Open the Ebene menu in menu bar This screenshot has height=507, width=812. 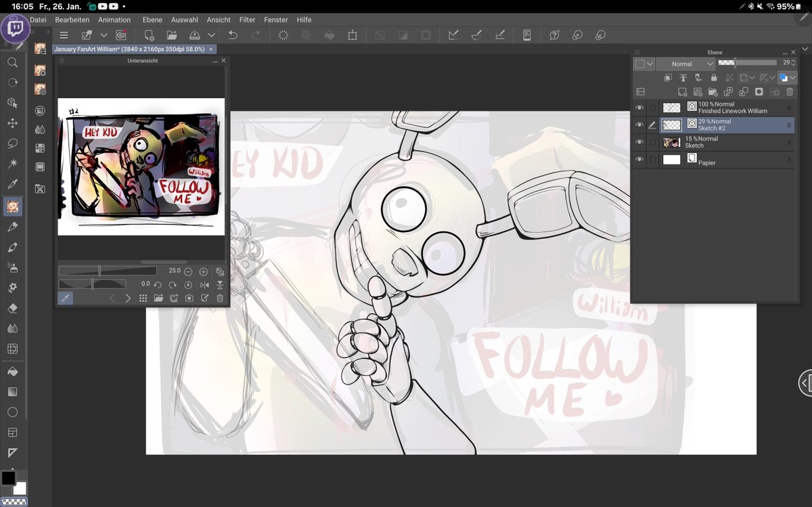(x=152, y=20)
